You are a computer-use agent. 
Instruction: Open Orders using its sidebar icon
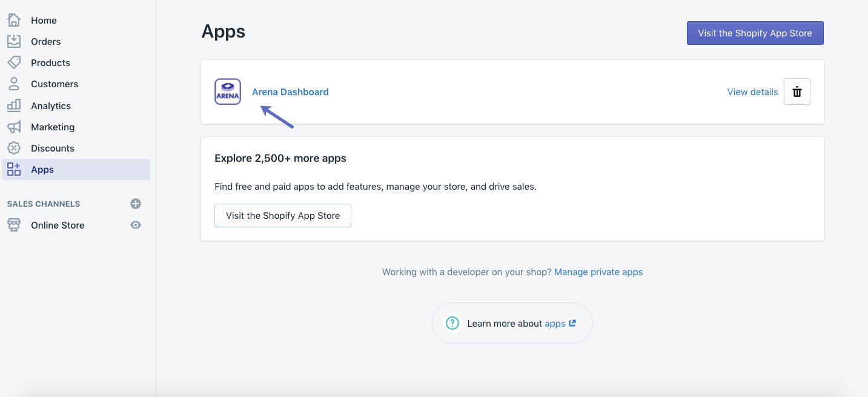(13, 41)
